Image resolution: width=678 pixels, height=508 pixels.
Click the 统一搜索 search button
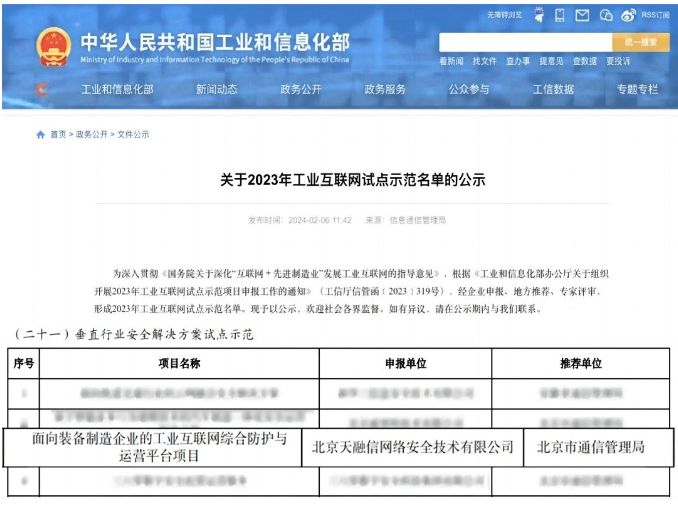pos(640,42)
